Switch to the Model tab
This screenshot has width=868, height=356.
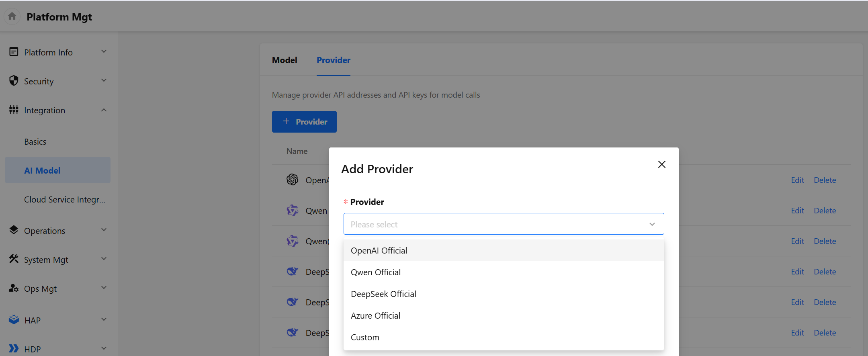coord(285,60)
